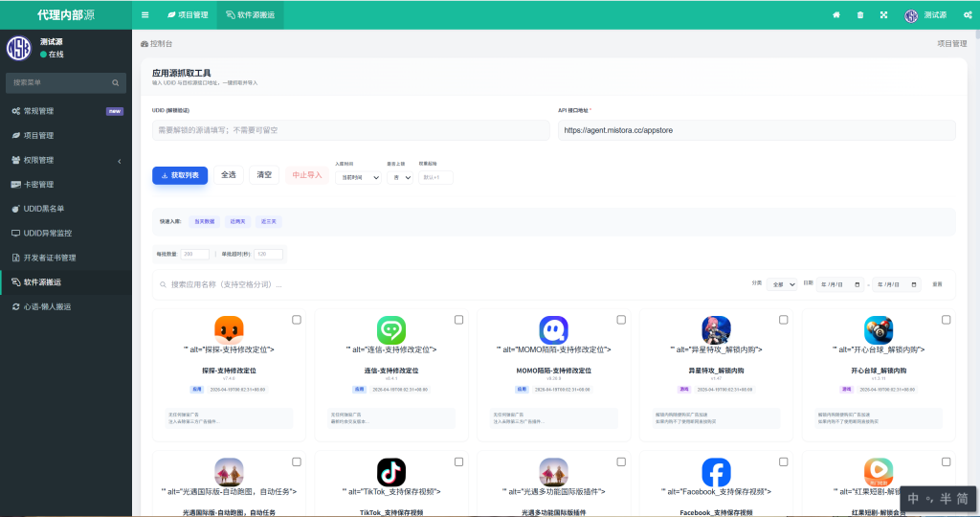The image size is (980, 517).
Task: Tick the checkbox on 连信-支持修改定位 card
Action: 458,320
